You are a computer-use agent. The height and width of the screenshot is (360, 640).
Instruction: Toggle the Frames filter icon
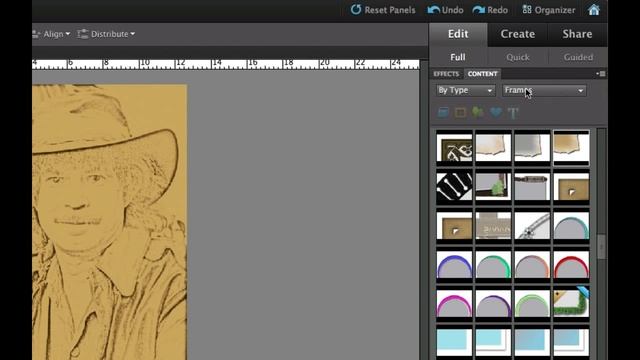[460, 112]
